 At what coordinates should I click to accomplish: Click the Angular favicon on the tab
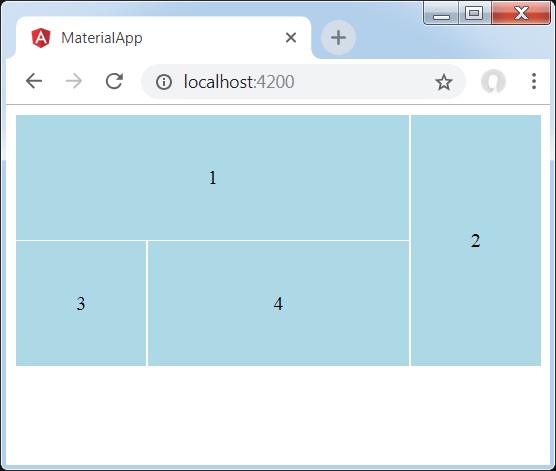point(41,38)
